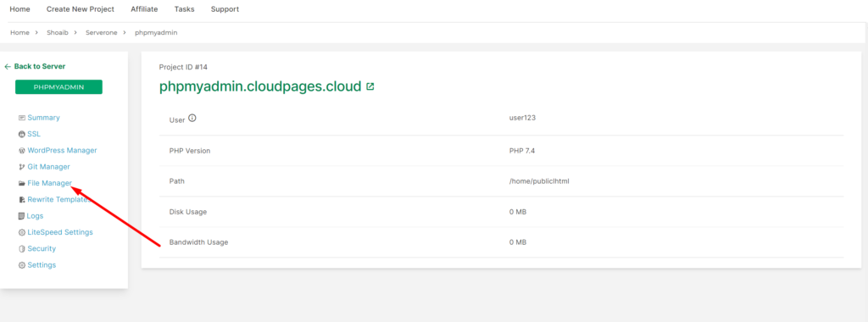This screenshot has height=322, width=868.
Task: Click the Logs icon in sidebar
Action: pyautogui.click(x=21, y=216)
